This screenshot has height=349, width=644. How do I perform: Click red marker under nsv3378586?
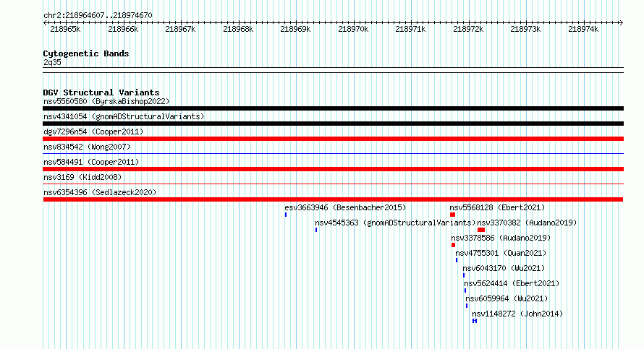454,245
